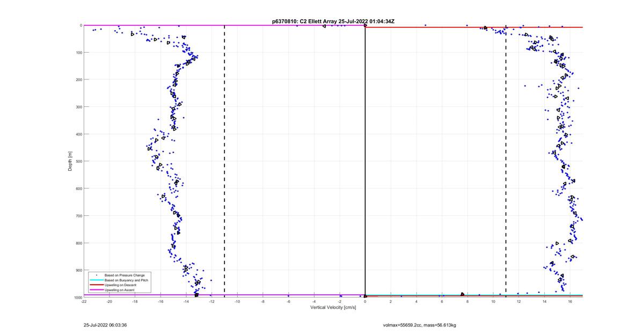The width and height of the screenshot is (644, 334).
Task: Click the solid black zero-velocity vertical line
Action: pos(365,161)
